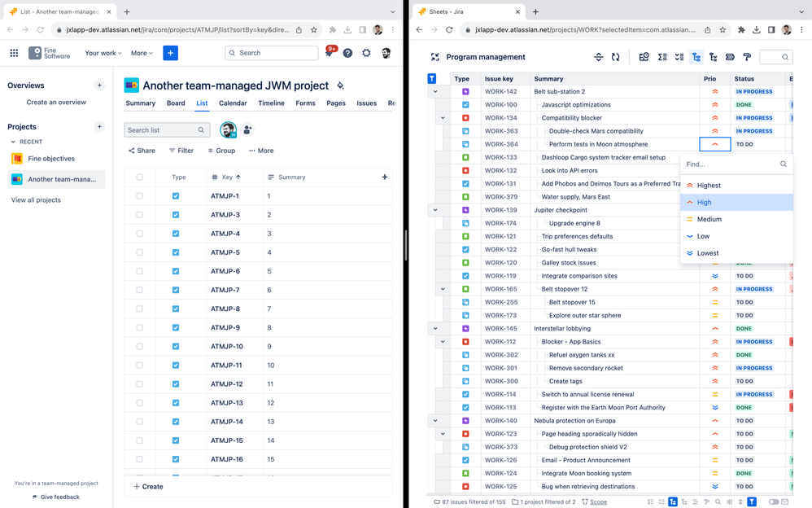This screenshot has width=812, height=508.
Task: Click the Atlassian app switcher grid icon
Action: [13, 52]
